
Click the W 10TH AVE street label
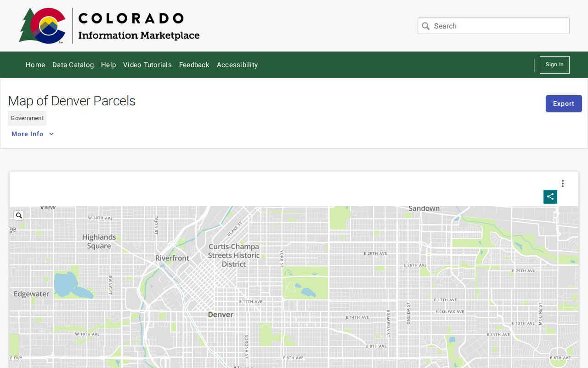(87, 334)
